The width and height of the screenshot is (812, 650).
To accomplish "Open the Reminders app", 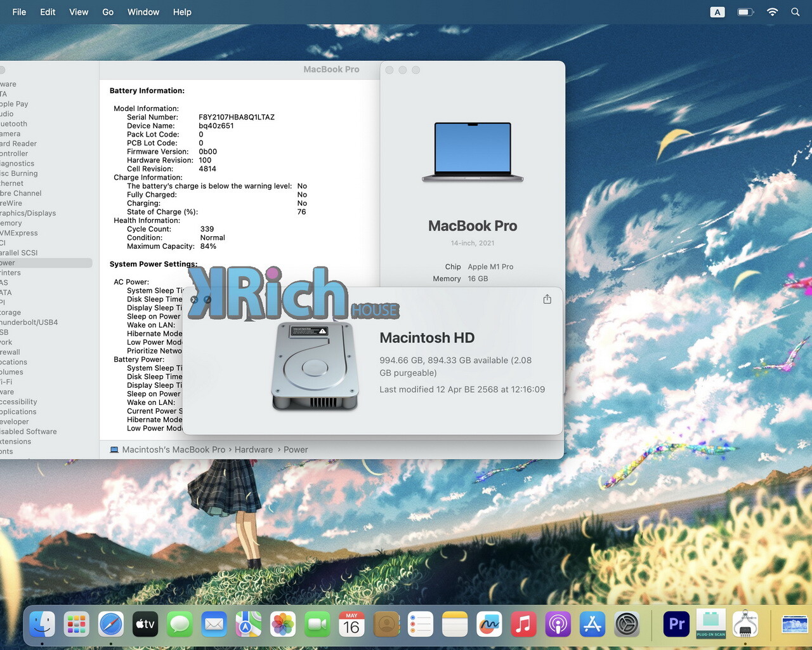I will pos(421,625).
